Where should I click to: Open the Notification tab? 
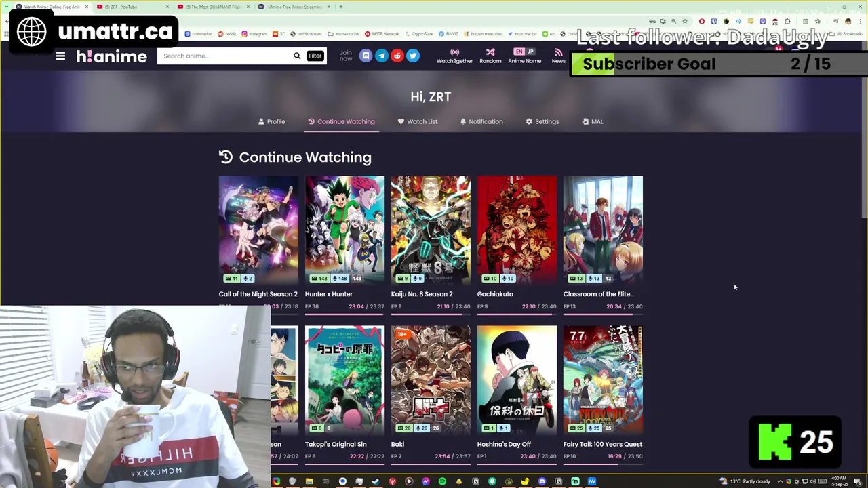481,121
